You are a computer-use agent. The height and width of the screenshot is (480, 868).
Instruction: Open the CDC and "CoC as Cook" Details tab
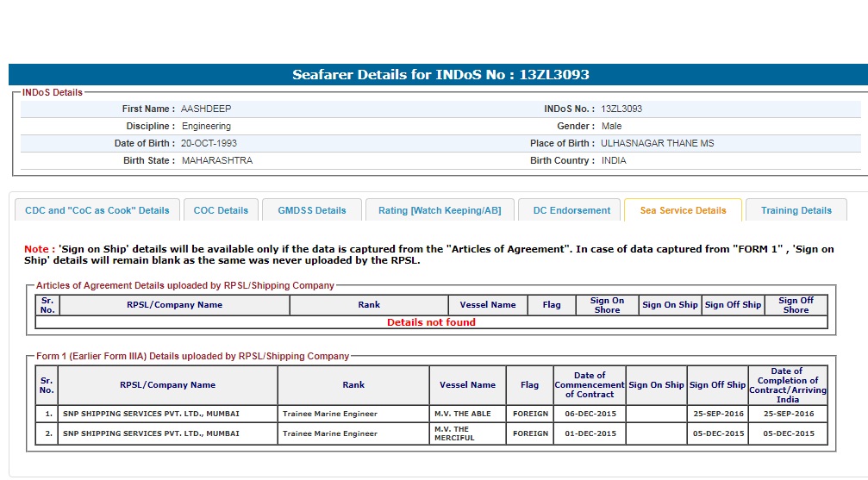[97, 210]
